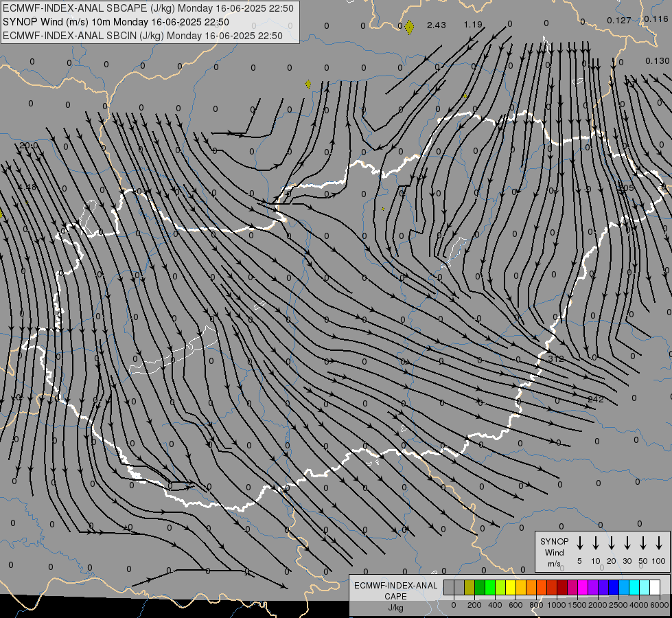
Task: Click the 200 tick label in CAPE legend
Action: (x=474, y=605)
